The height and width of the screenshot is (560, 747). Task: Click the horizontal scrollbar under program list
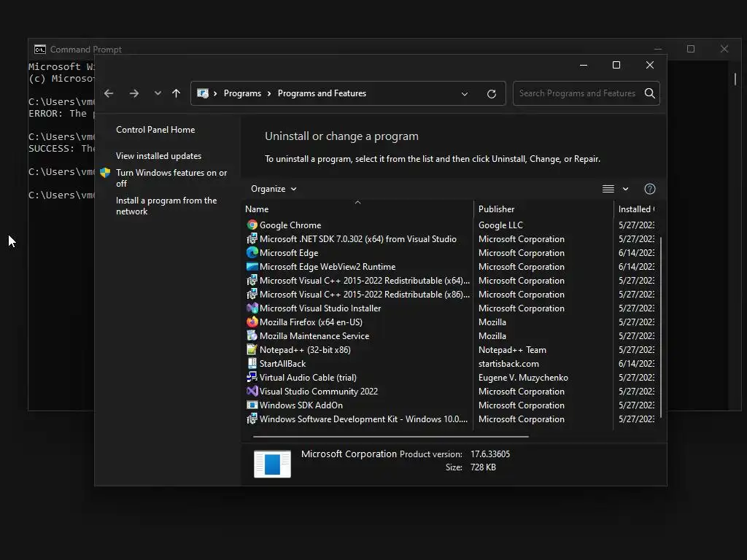[x=391, y=436]
